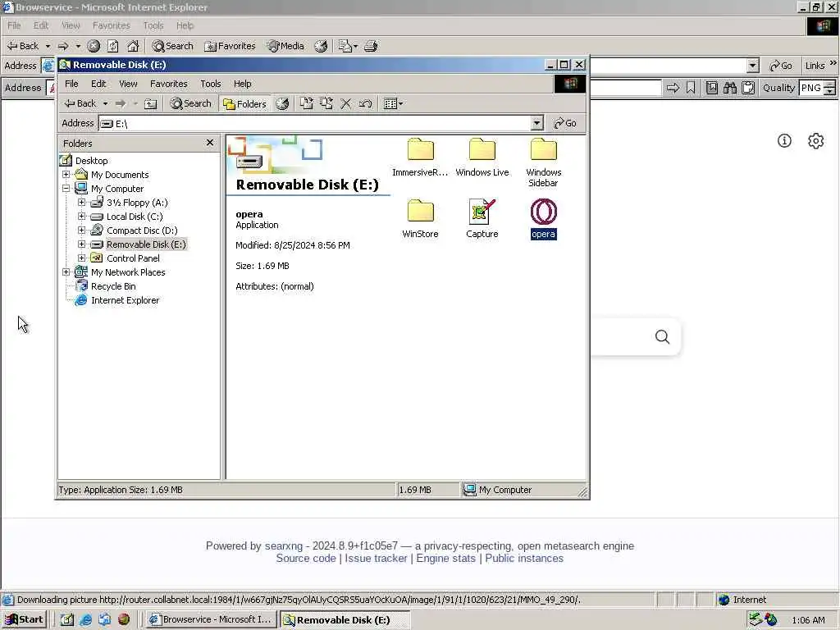Click Back in Explorer toolbar
The image size is (840, 630).
(x=80, y=103)
